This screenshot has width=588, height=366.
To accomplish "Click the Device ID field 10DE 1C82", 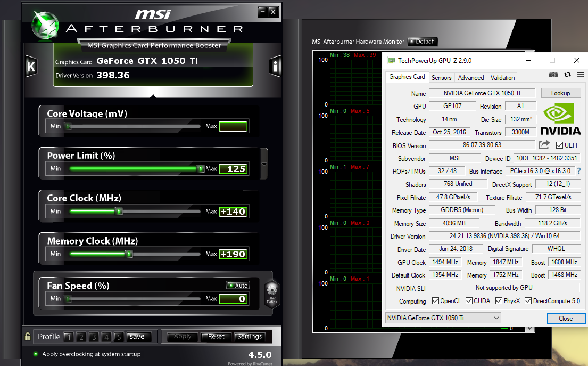I will coord(546,158).
